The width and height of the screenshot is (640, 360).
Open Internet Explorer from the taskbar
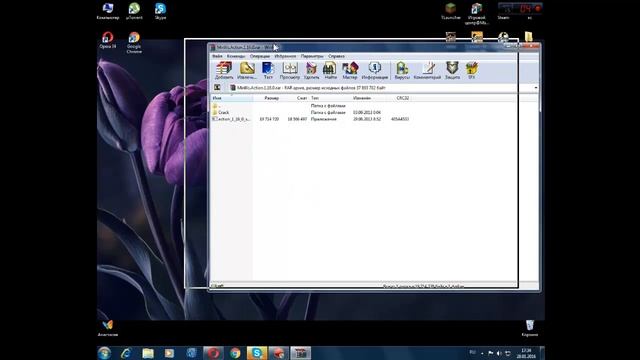126,353
